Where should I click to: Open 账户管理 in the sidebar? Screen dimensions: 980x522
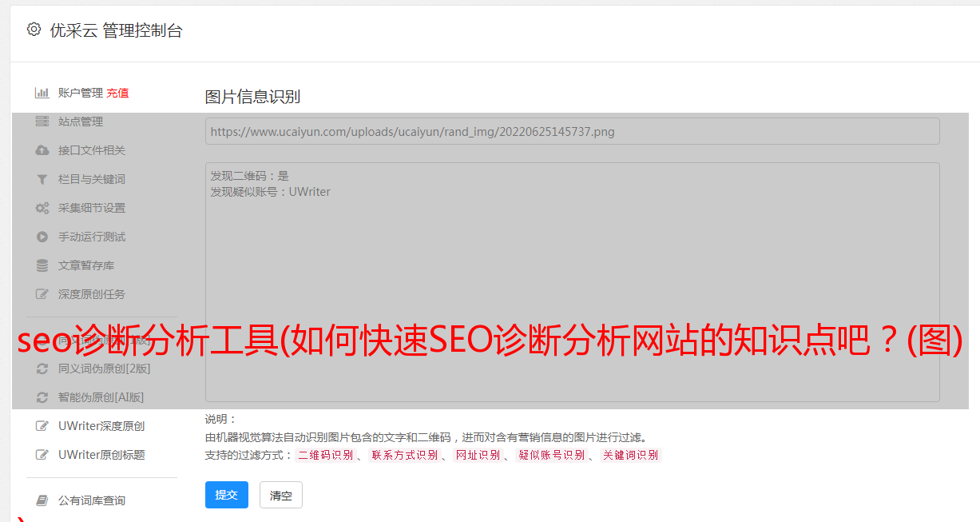pos(81,93)
